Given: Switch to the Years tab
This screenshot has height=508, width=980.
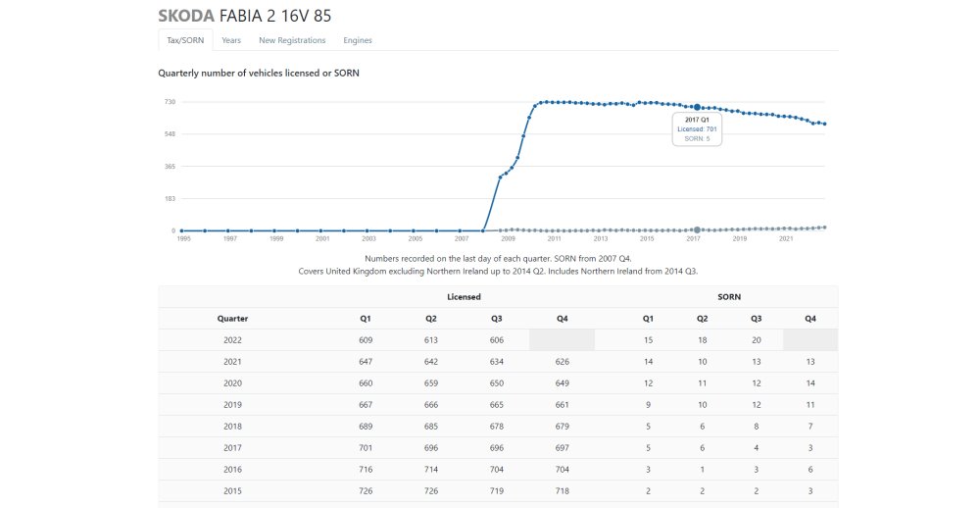Looking at the screenshot, I should click(231, 40).
